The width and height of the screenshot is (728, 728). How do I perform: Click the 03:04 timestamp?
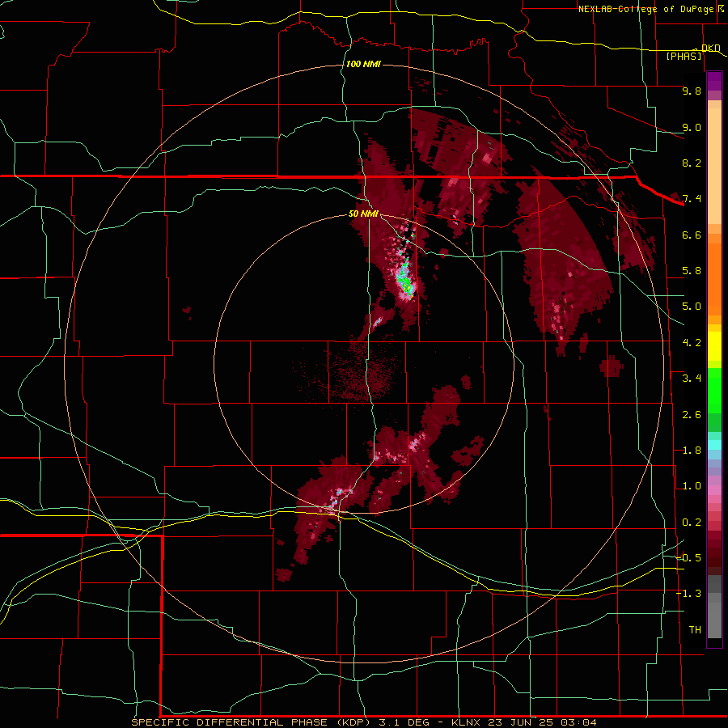coord(578,722)
